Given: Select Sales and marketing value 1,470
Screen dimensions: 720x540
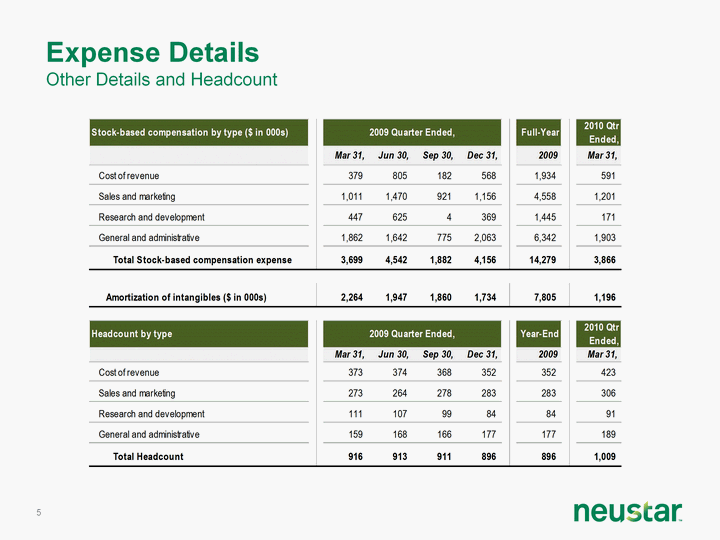Looking at the screenshot, I should tap(396, 197).
